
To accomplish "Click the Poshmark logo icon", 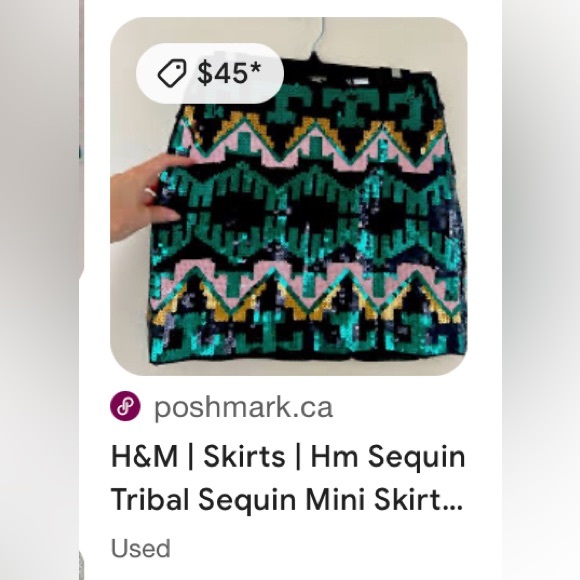I will (125, 406).
